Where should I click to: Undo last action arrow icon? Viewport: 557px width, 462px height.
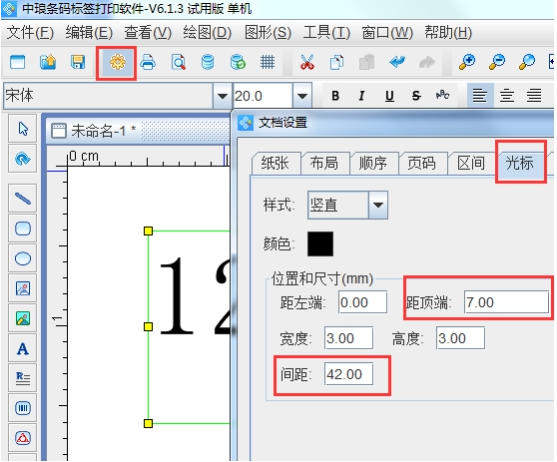[397, 62]
